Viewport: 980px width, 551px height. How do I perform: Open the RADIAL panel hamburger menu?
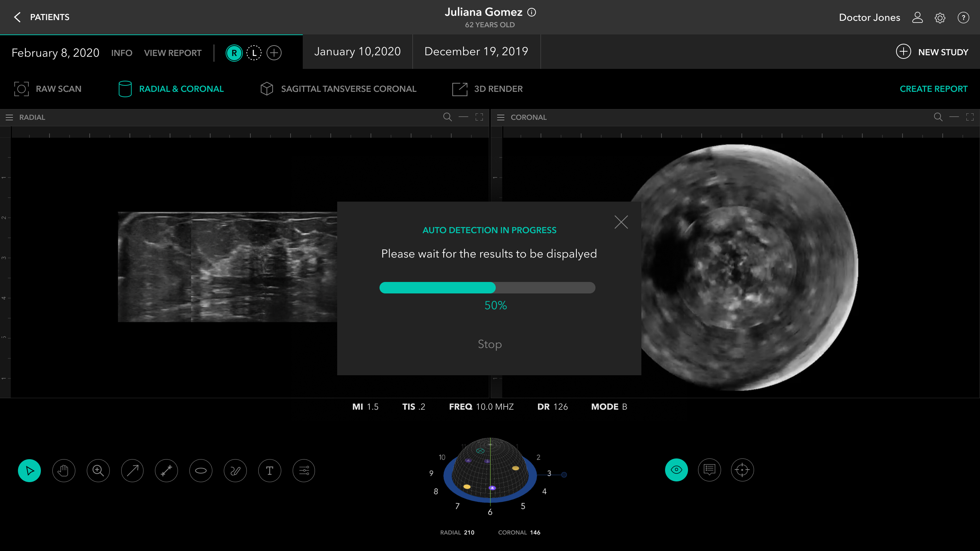point(10,118)
